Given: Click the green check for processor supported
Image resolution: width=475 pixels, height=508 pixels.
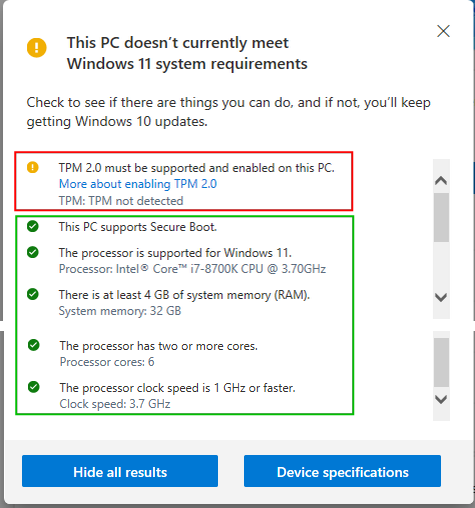Looking at the screenshot, I should (x=33, y=252).
